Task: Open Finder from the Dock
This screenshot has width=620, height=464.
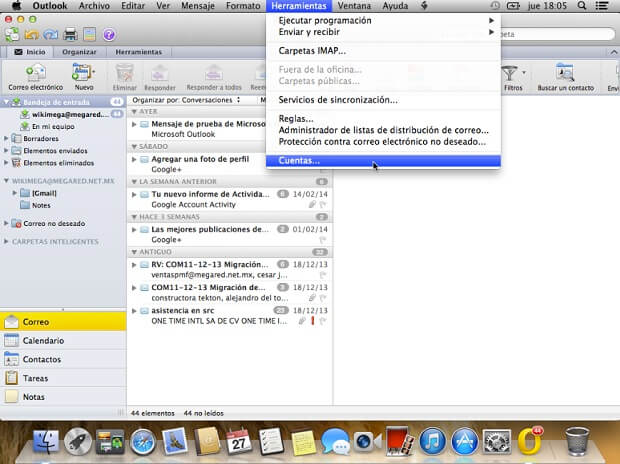Action: (46, 441)
